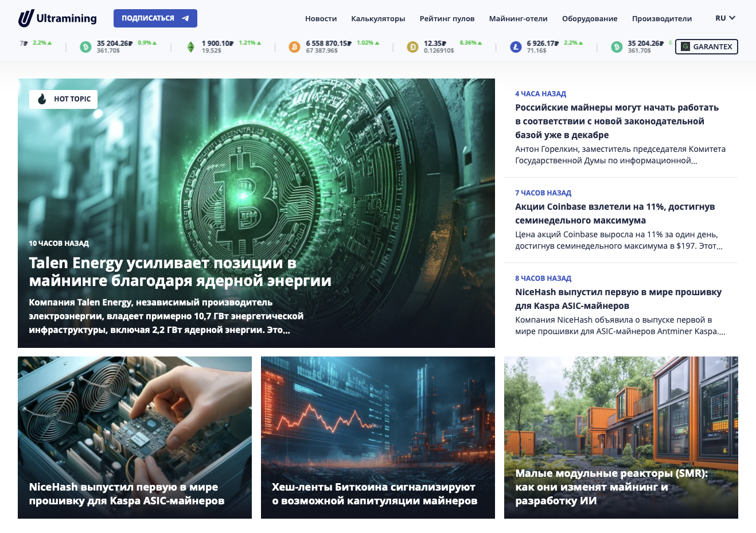The width and height of the screenshot is (756, 533).
Task: Open the Новости menu item
Action: pyautogui.click(x=321, y=18)
